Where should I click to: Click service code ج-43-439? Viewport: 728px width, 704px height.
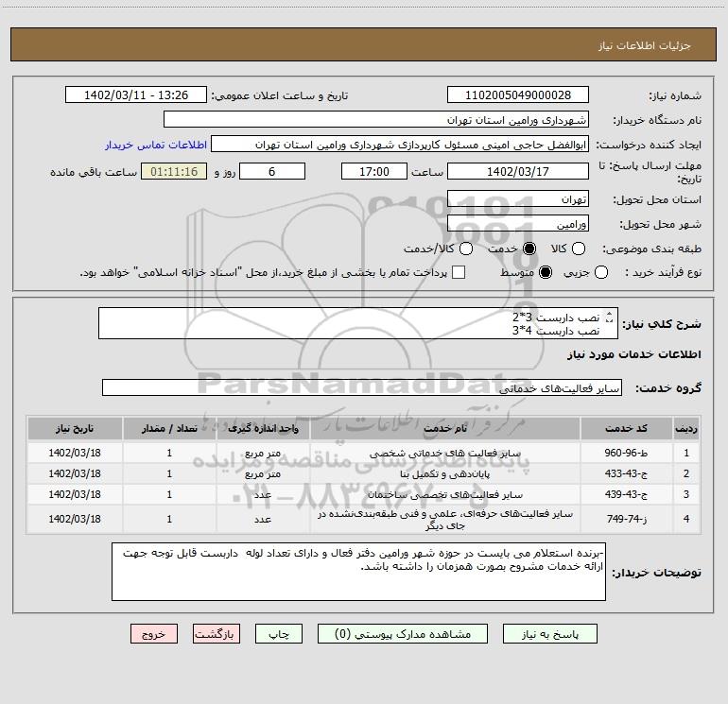tap(626, 495)
